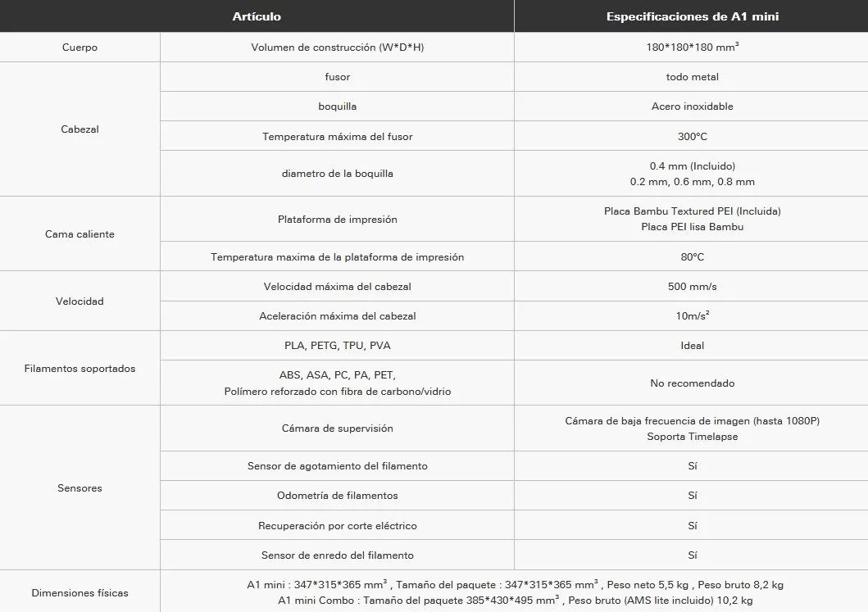Click the Sensor de enredo del filamento label
Image resolution: width=868 pixels, height=612 pixels.
[337, 555]
